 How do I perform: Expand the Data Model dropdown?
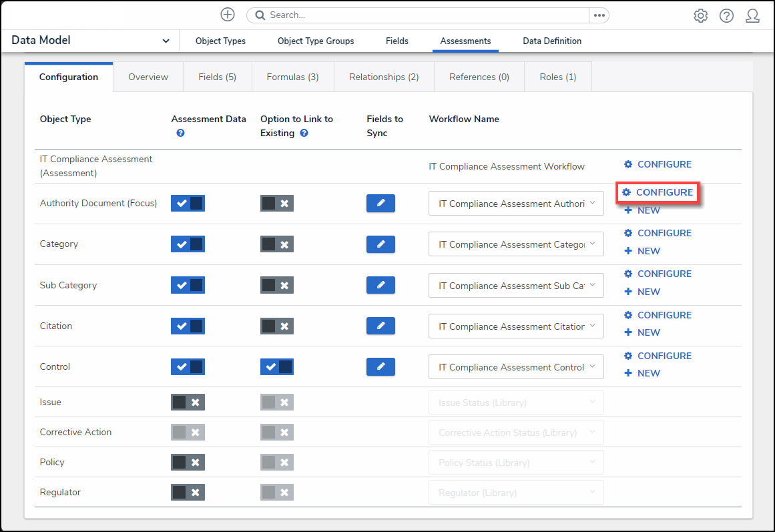click(166, 41)
